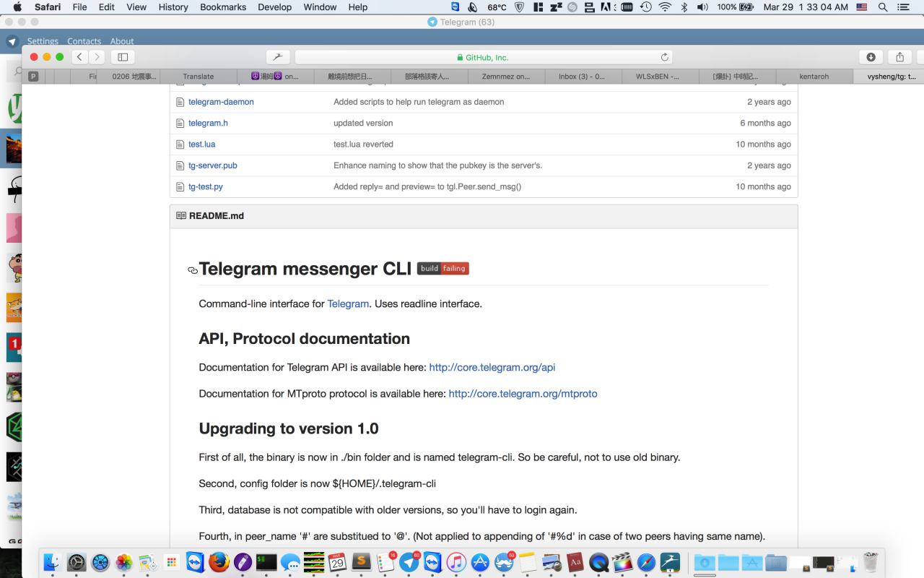This screenshot has width=924, height=578.
Task: Click the anchor link icon beside Telegram messenger CLI
Action: point(193,270)
